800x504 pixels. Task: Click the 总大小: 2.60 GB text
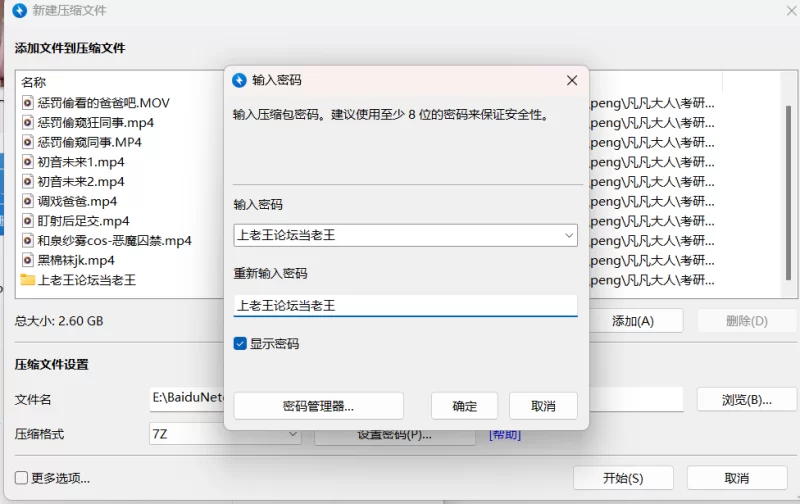(59, 321)
